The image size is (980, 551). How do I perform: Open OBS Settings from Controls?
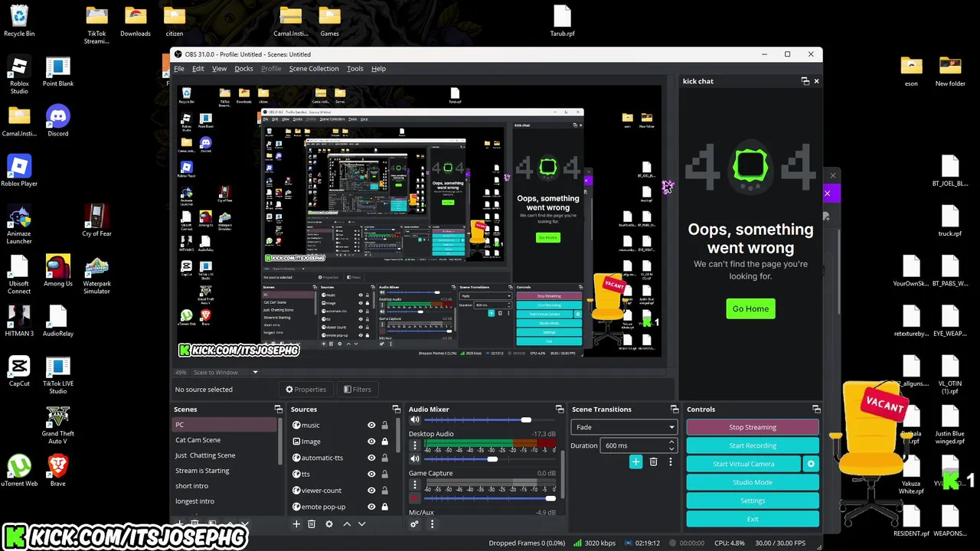[x=753, y=500]
